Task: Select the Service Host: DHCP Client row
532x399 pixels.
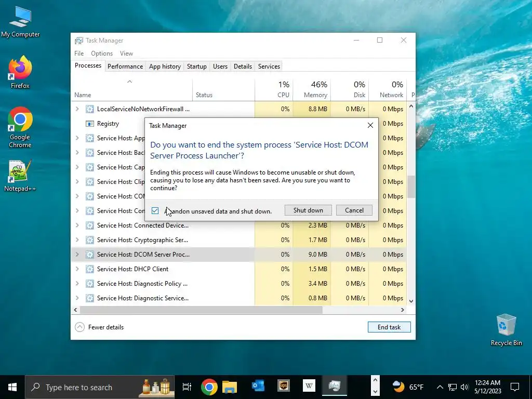Action: (x=239, y=269)
